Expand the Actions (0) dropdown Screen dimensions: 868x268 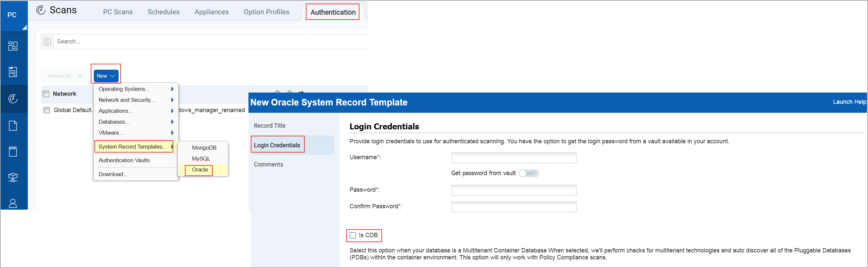(x=63, y=76)
